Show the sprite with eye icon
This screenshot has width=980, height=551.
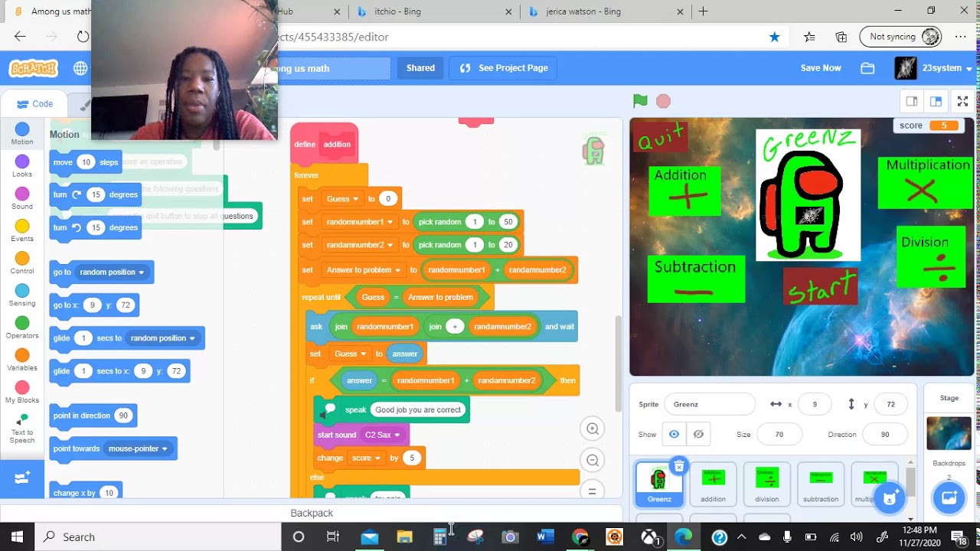point(674,434)
